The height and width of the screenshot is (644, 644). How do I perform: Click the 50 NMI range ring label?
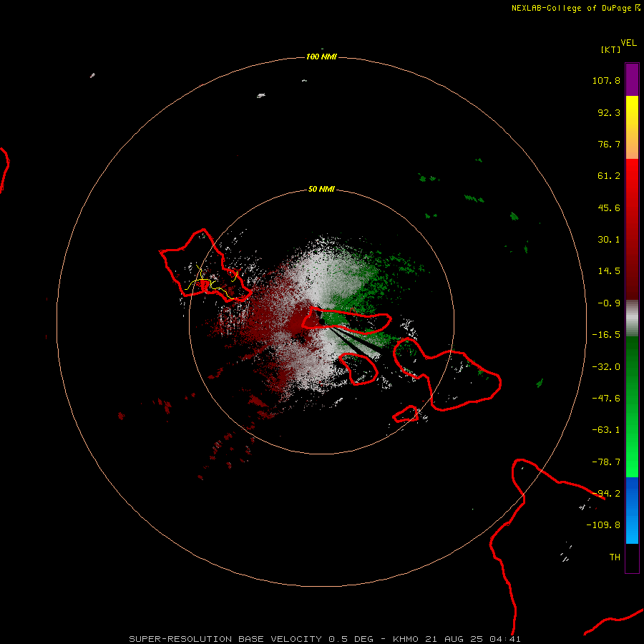pos(321,189)
